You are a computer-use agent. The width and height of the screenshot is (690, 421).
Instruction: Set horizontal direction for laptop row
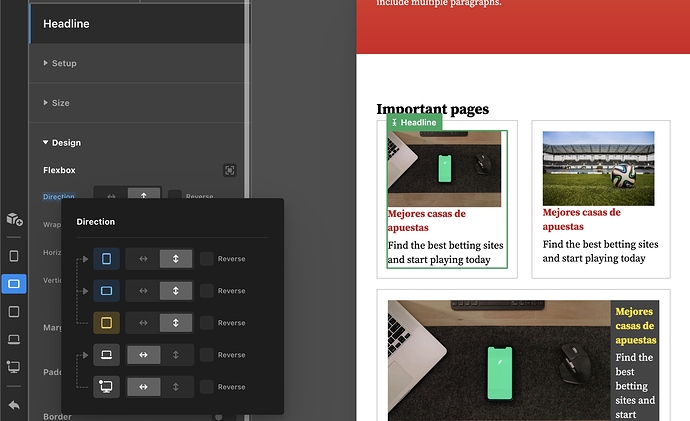point(143,355)
